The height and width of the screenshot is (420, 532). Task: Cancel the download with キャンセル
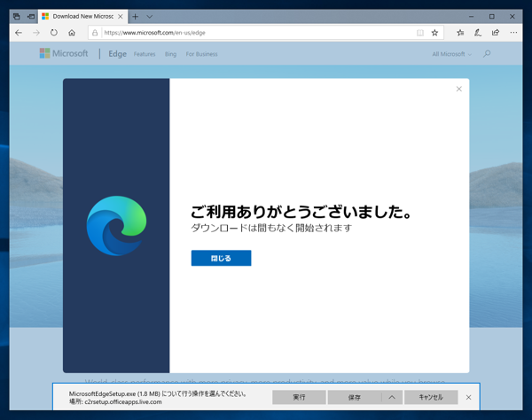click(431, 397)
